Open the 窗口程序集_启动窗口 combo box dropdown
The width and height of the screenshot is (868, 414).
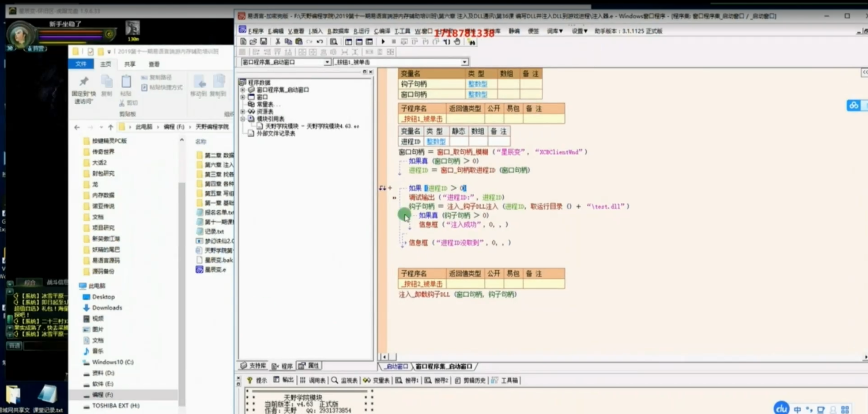327,62
